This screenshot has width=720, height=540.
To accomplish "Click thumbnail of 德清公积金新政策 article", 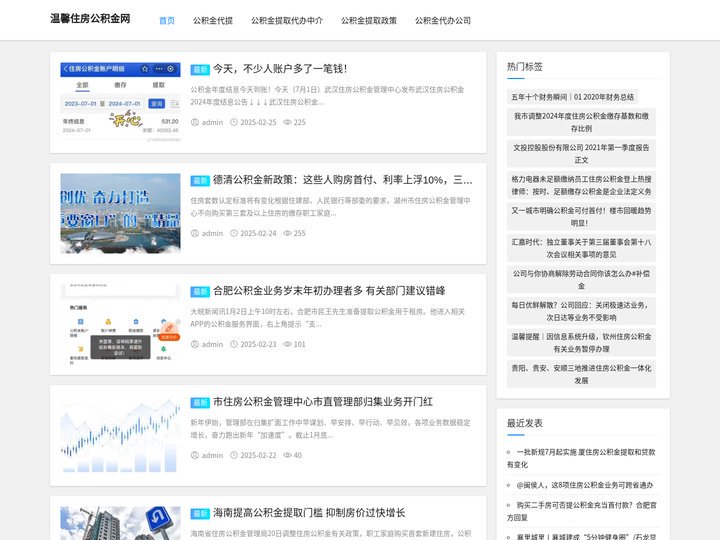I will (120, 213).
